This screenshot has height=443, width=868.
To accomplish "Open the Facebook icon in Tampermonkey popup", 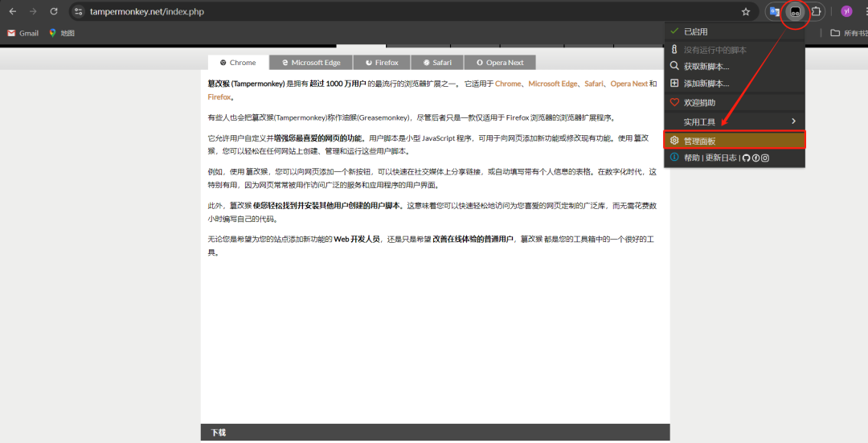I will click(x=755, y=158).
